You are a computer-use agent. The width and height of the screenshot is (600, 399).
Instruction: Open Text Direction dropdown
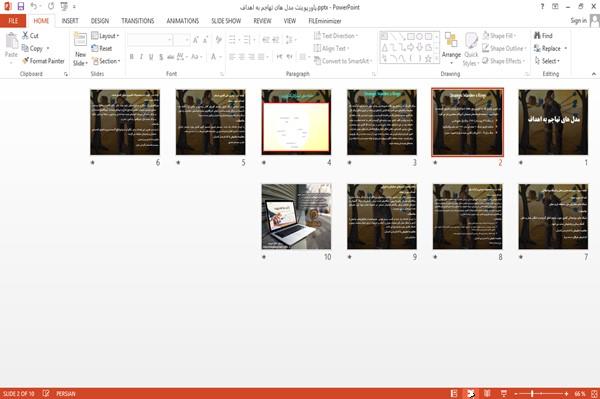(336, 36)
